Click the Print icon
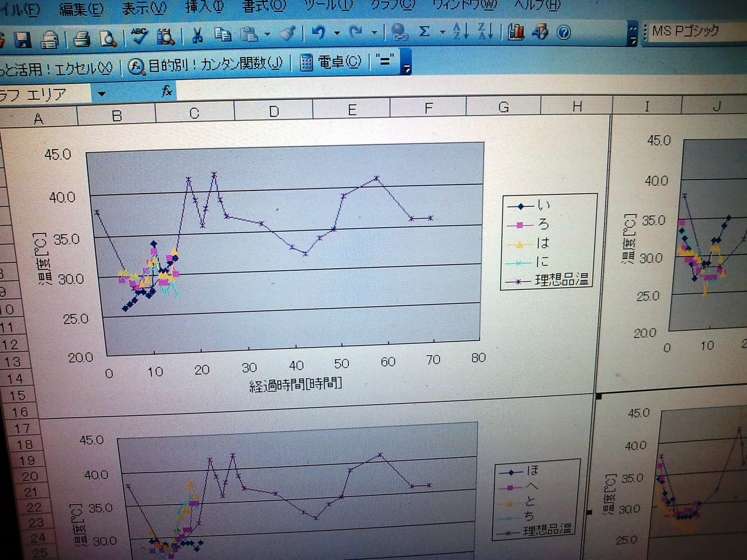 pos(82,39)
